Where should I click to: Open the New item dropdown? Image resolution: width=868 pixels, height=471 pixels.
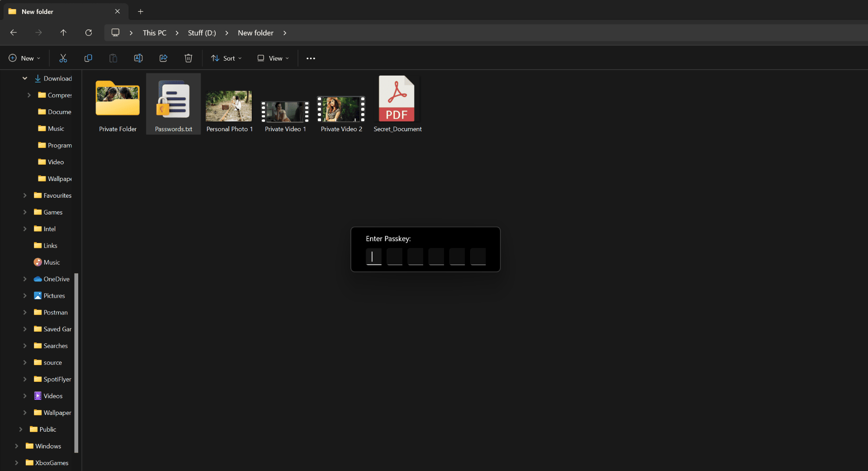click(25, 58)
